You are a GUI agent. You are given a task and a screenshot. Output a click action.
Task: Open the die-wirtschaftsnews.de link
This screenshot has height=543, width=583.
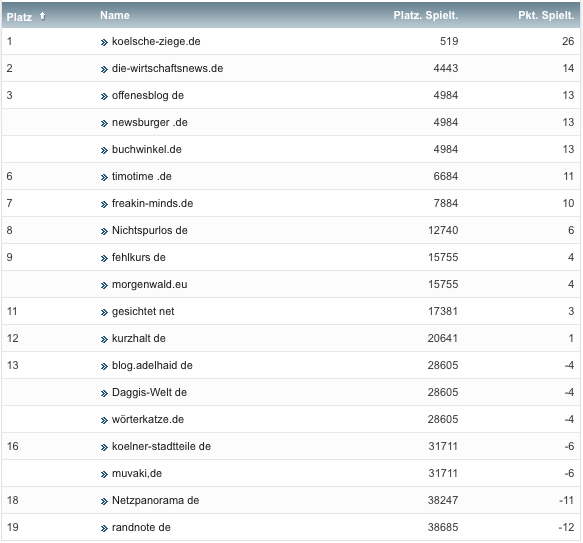coord(167,68)
